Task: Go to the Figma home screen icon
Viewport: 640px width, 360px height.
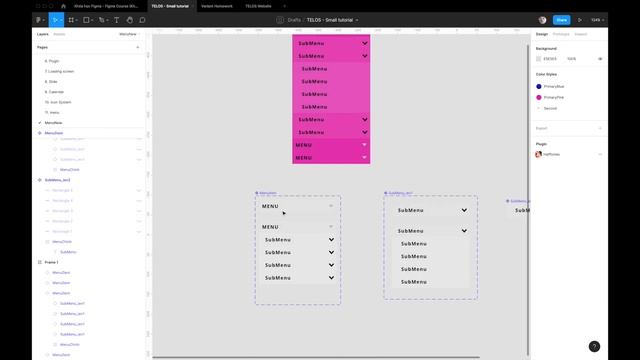Action: click(x=63, y=6)
